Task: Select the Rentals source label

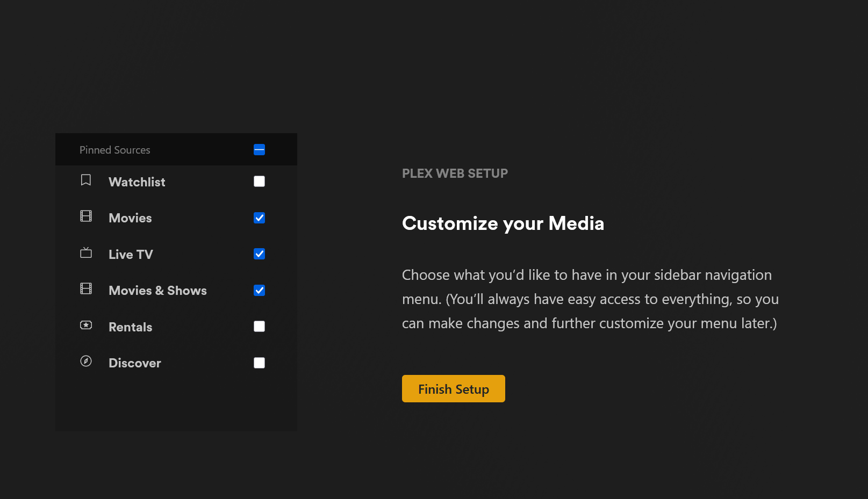Action: pos(130,327)
